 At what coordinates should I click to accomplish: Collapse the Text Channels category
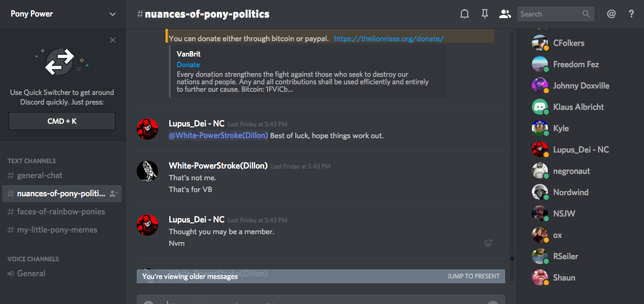[32, 161]
